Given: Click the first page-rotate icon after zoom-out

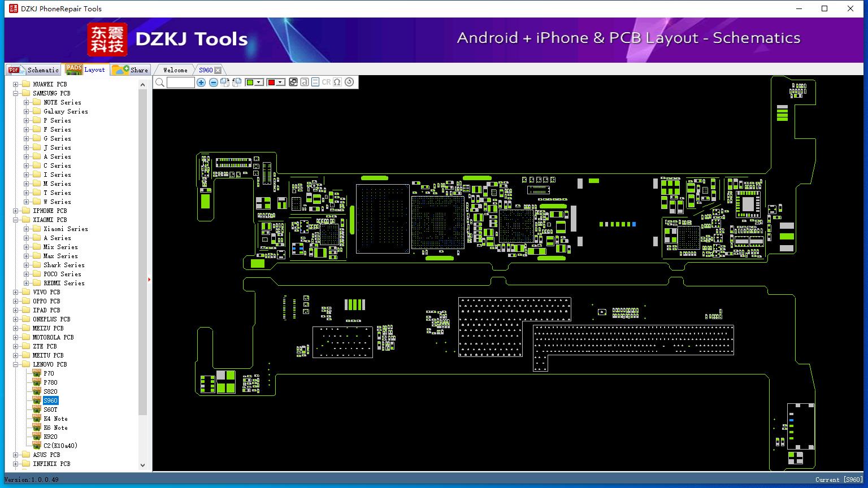Looking at the screenshot, I should coord(225,82).
